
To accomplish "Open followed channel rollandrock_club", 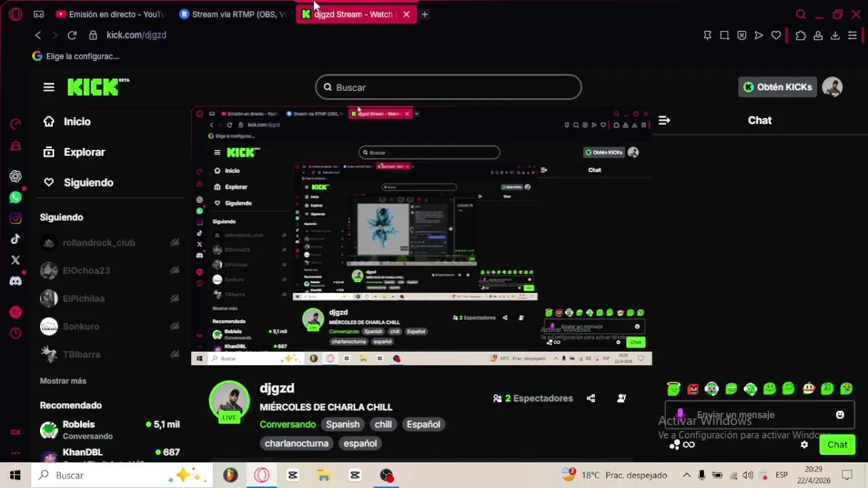I will (108, 243).
